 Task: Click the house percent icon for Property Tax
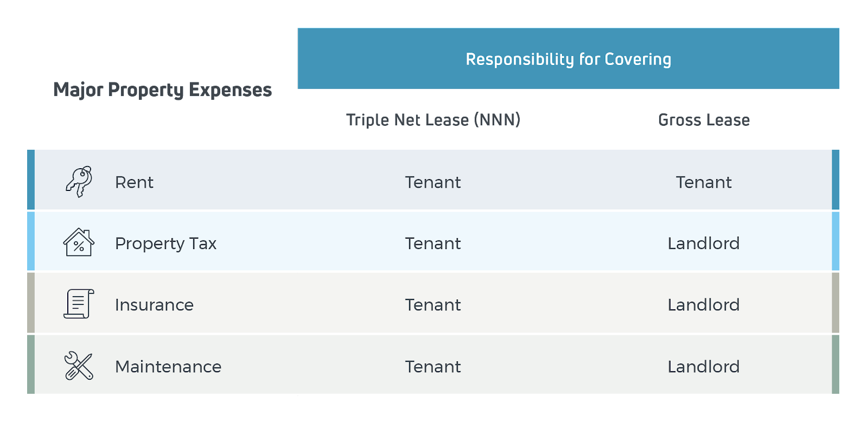click(79, 242)
